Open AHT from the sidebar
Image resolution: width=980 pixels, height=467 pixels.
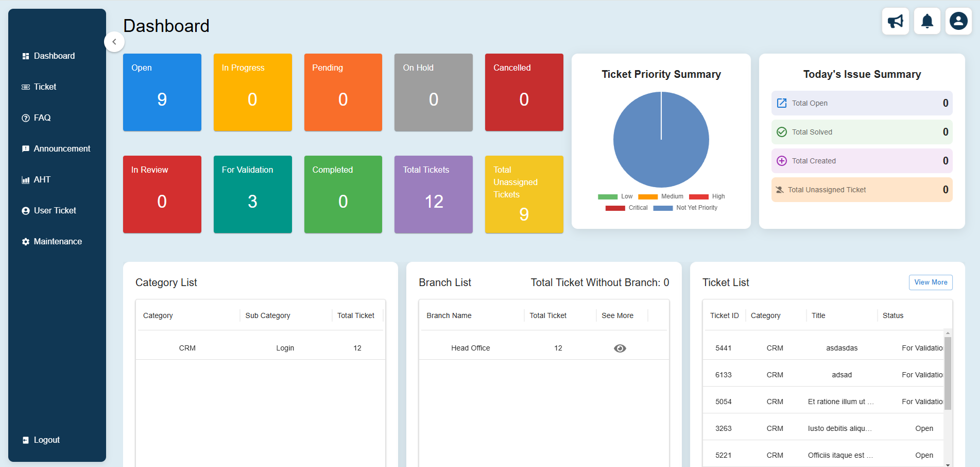26,179
